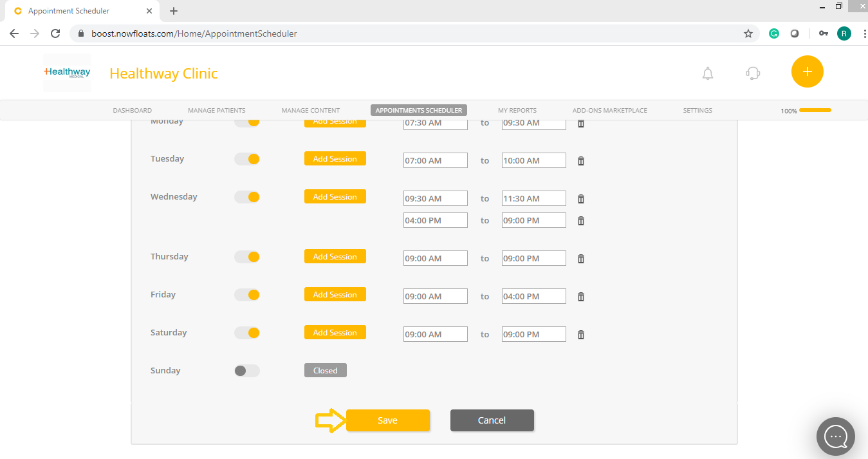Toggle Monday availability switch
868x459 pixels.
click(x=247, y=122)
